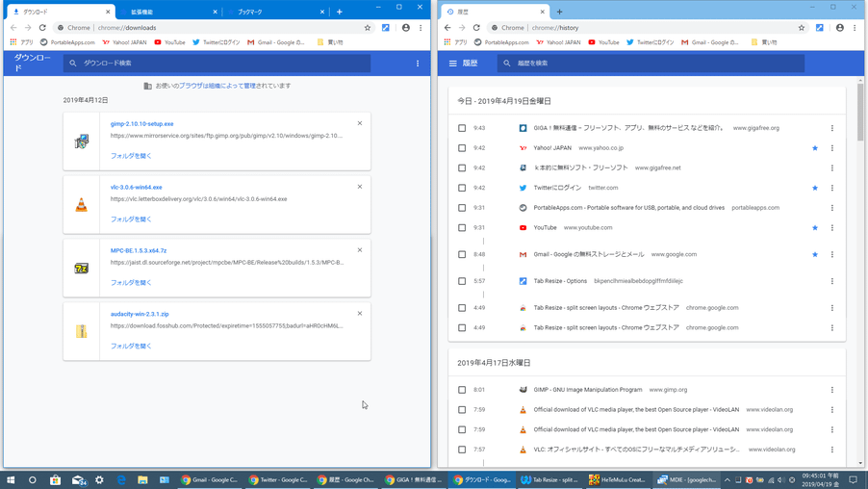Open new tab in right Chrome window
The width and height of the screenshot is (868, 489).
tap(560, 12)
